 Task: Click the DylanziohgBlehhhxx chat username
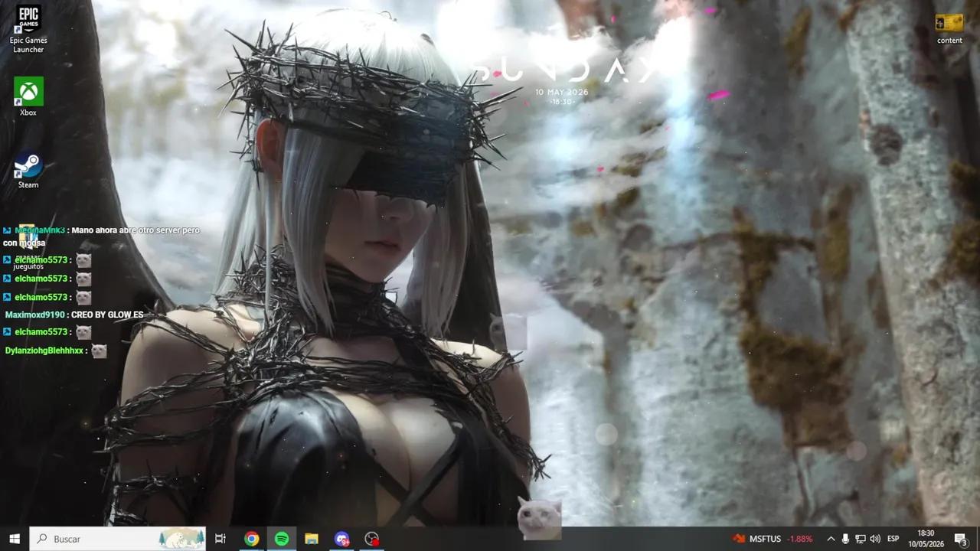(44, 350)
